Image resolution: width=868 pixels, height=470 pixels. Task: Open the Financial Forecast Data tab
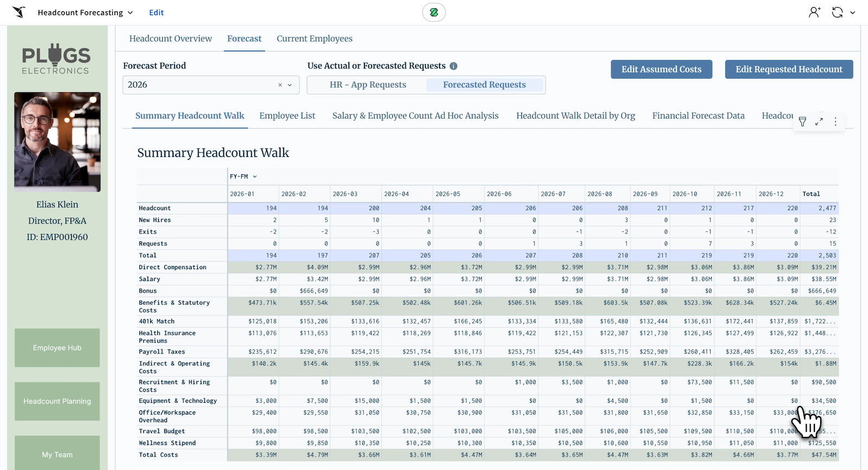[698, 116]
